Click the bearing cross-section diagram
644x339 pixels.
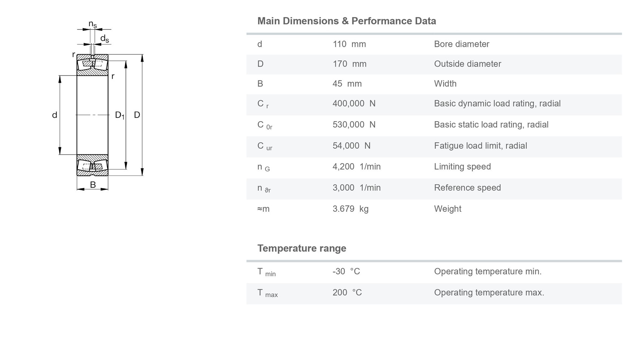pos(97,106)
